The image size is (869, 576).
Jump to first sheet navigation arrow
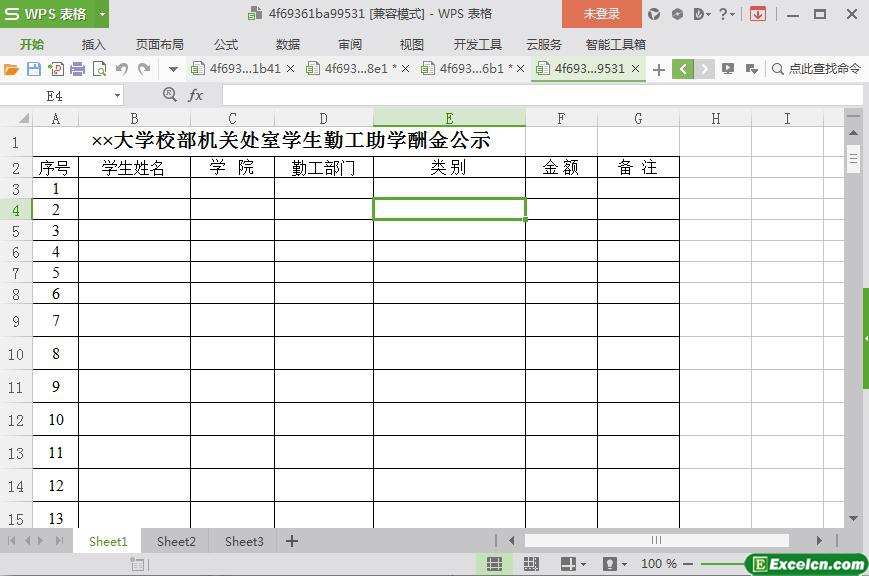pyautogui.click(x=12, y=541)
